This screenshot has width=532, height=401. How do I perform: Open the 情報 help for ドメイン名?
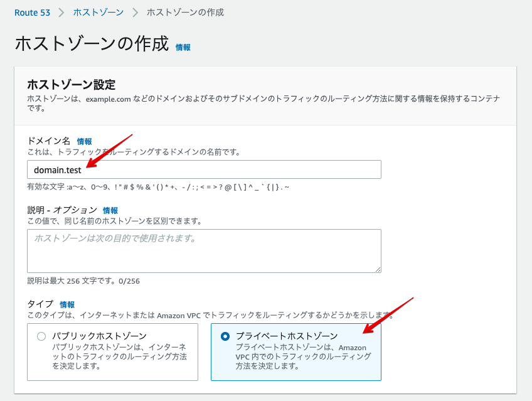pyautogui.click(x=85, y=141)
